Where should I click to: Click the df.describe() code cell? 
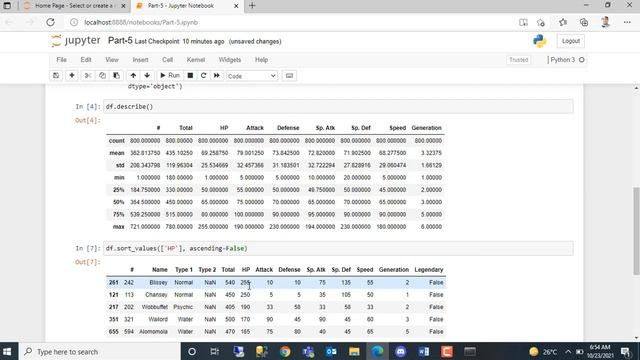[338, 107]
